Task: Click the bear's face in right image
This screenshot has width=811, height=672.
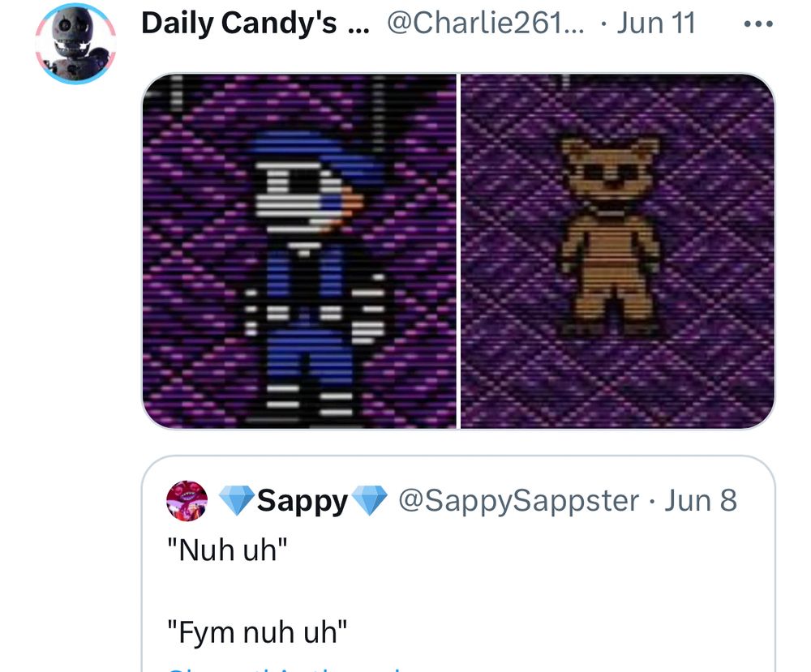Action: coord(611,172)
